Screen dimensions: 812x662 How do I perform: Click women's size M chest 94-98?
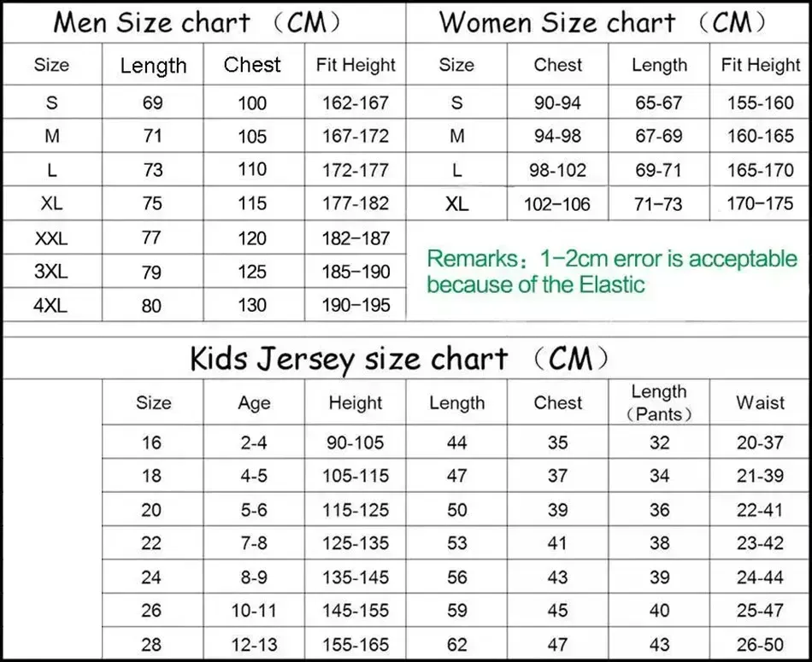(558, 136)
